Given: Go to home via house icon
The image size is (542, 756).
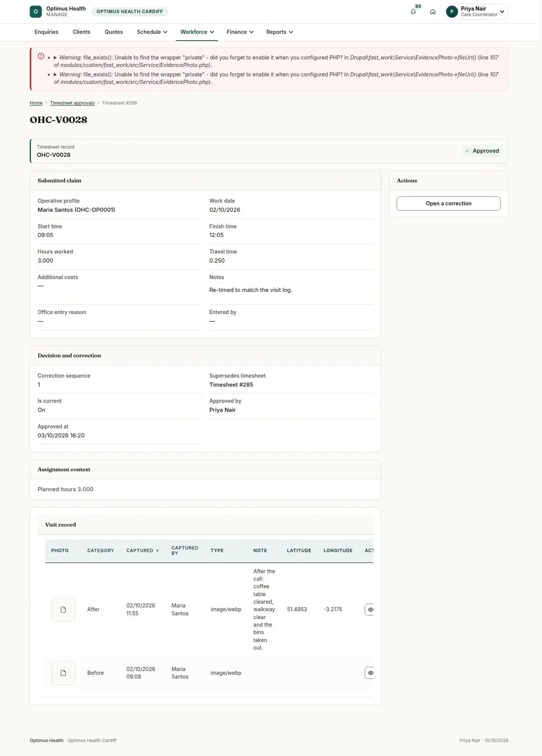Looking at the screenshot, I should 433,12.
